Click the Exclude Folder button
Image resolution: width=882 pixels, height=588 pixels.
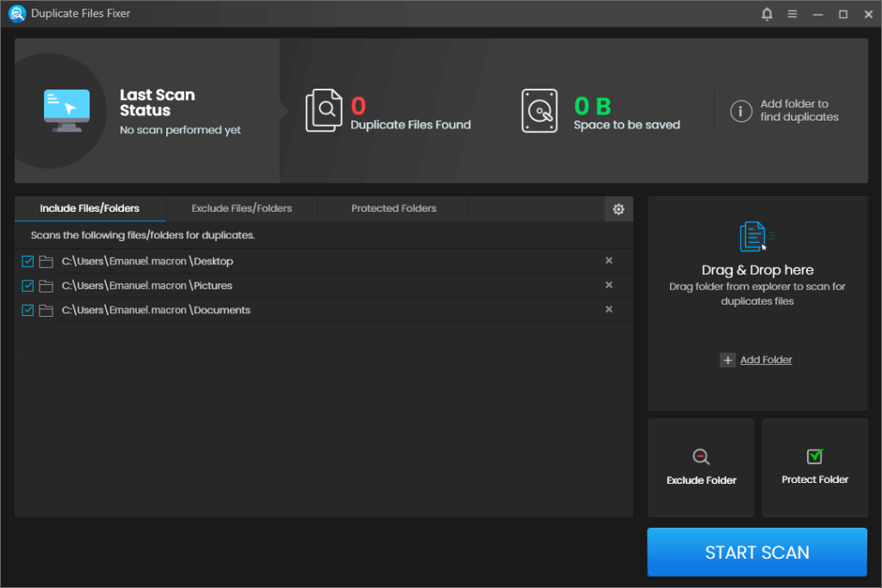701,467
